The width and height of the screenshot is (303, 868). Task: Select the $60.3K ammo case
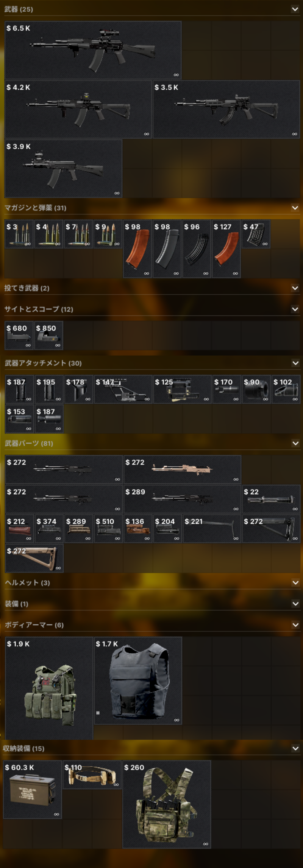pyautogui.click(x=33, y=789)
